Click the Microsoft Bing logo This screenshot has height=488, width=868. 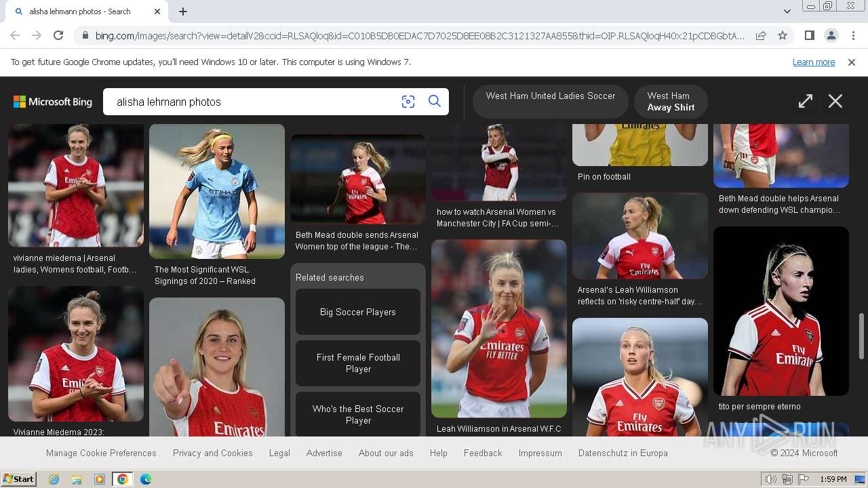pos(53,102)
